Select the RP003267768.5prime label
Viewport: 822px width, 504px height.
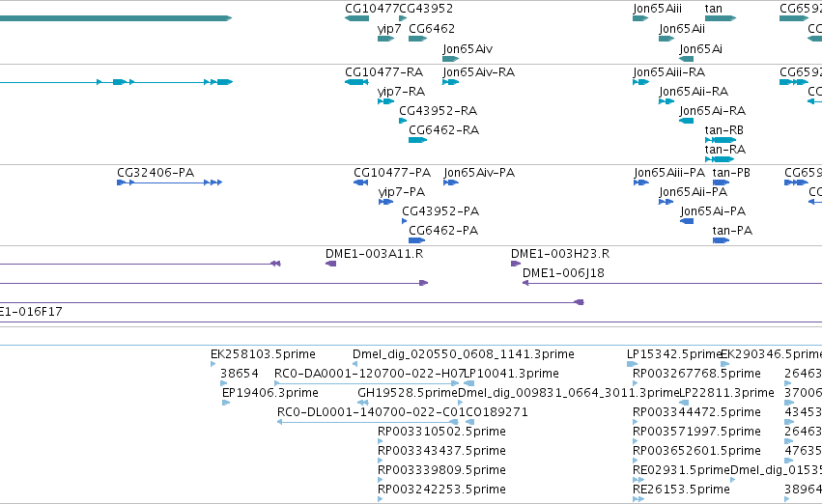tap(696, 374)
